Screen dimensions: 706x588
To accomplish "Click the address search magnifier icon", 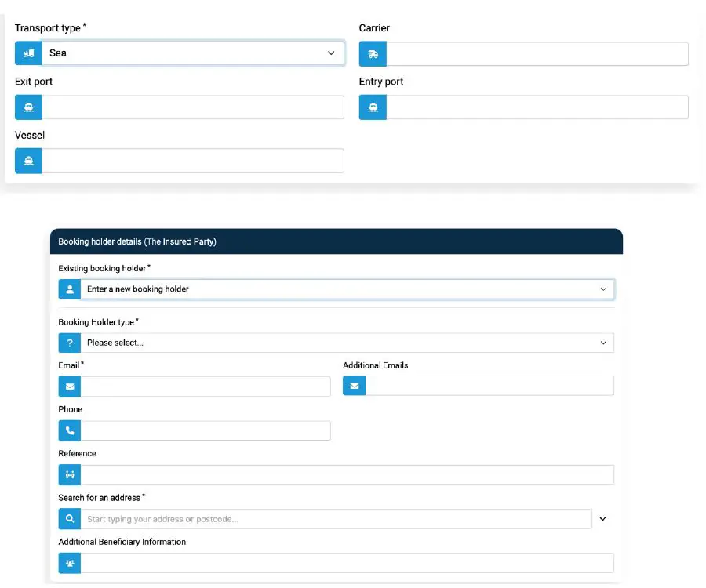I will click(70, 518).
